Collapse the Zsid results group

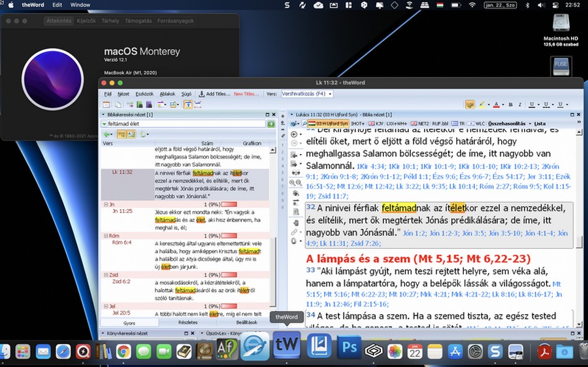click(x=106, y=275)
